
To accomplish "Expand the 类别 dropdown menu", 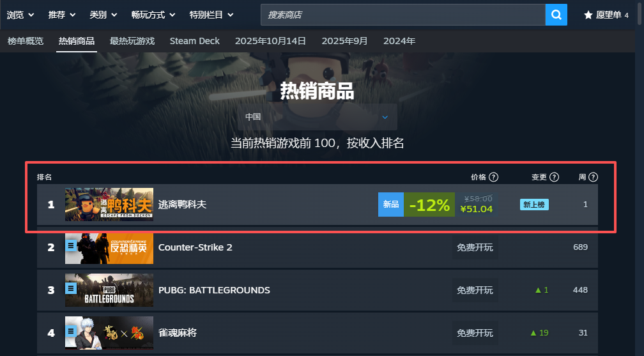I will coord(103,15).
